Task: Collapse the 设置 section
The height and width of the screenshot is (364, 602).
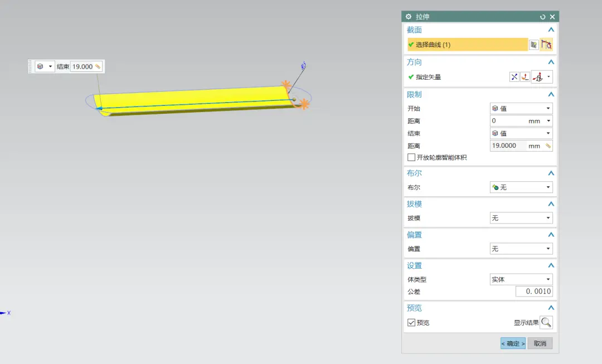Action: (x=551, y=265)
